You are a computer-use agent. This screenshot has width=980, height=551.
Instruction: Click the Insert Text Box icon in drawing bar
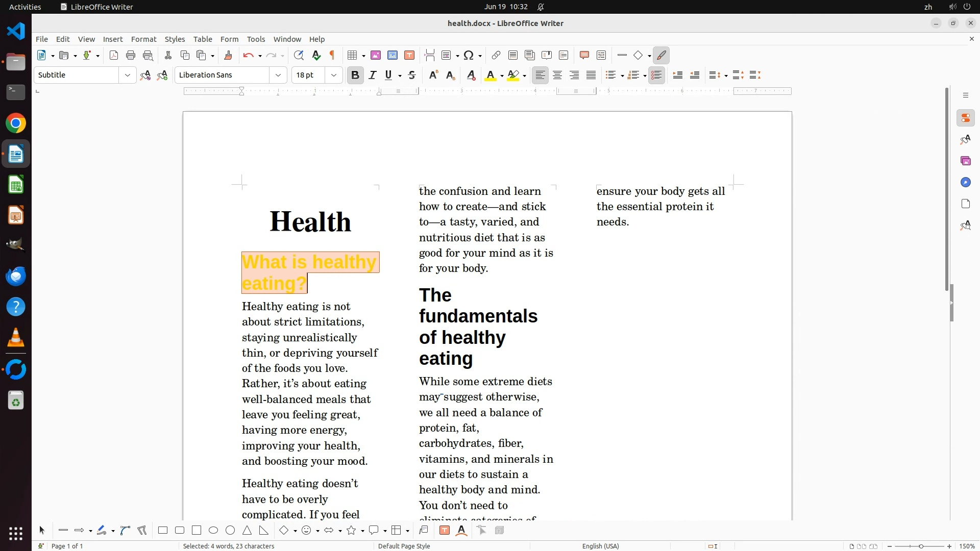[x=445, y=531]
